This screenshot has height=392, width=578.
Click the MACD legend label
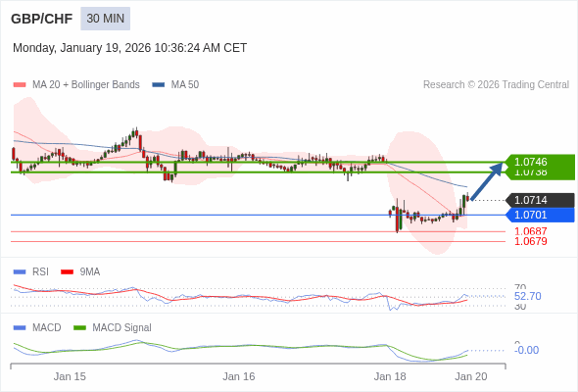tap(47, 328)
